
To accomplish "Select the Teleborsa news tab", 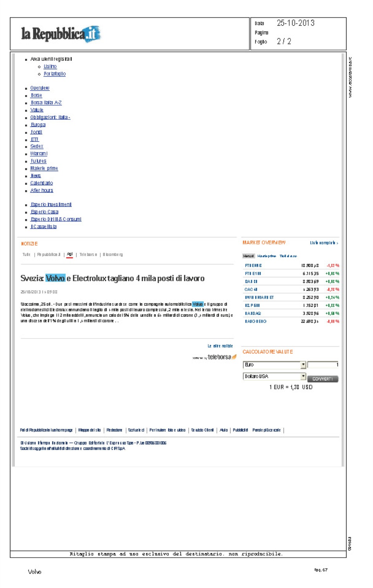I will (88, 255).
